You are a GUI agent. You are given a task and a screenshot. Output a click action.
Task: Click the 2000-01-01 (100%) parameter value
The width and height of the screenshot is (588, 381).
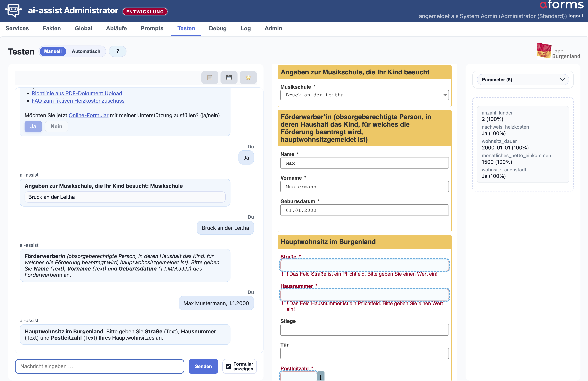click(505, 148)
